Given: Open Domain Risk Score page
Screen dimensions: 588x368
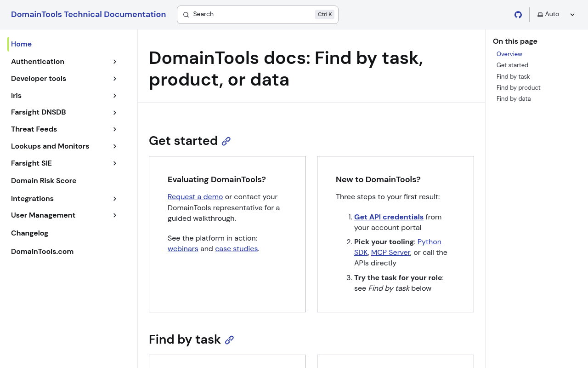Looking at the screenshot, I should (44, 181).
